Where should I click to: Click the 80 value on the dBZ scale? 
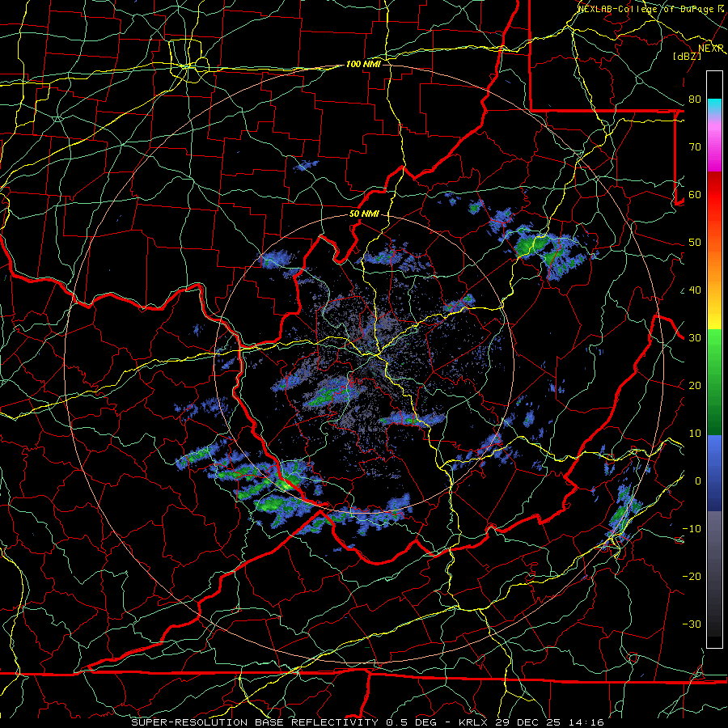coord(695,99)
